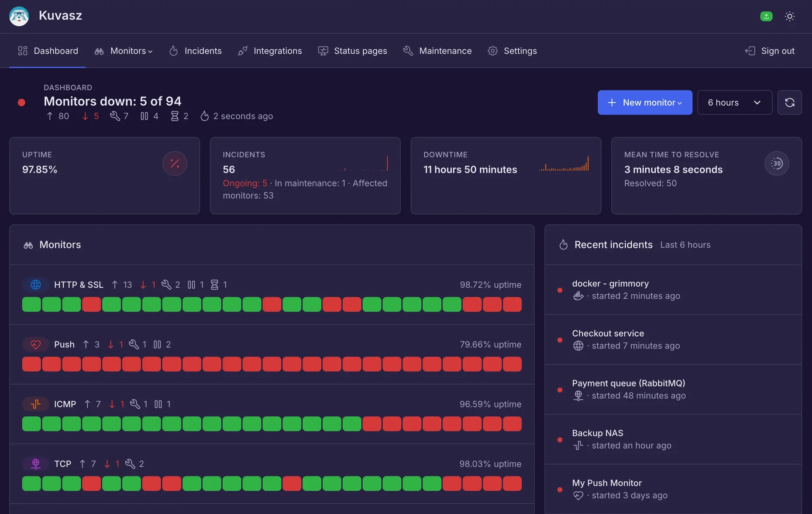Click the Push heartbeat icon
Viewport: 812px width, 514px height.
(x=36, y=345)
